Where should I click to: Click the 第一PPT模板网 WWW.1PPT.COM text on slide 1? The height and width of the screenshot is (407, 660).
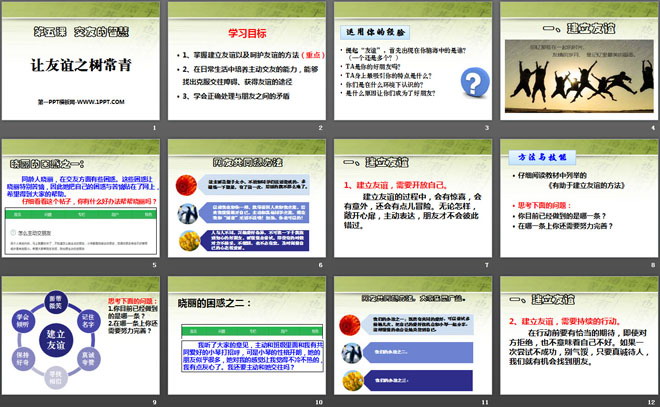(81, 101)
